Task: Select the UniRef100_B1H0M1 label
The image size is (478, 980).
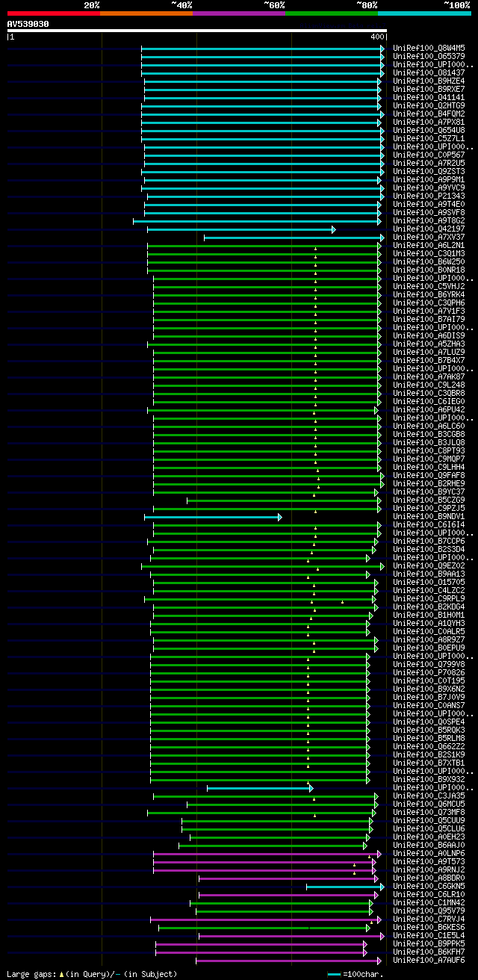Action: [x=429, y=615]
